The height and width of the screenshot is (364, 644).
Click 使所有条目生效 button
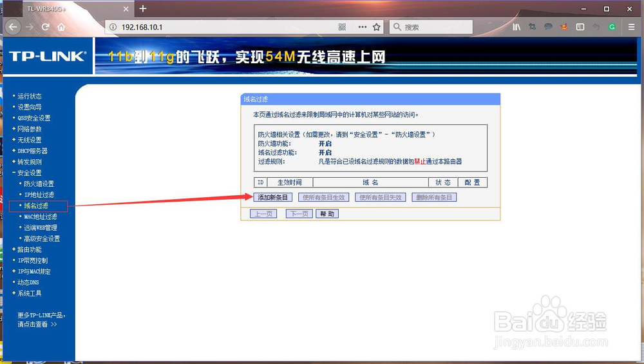pos(324,198)
